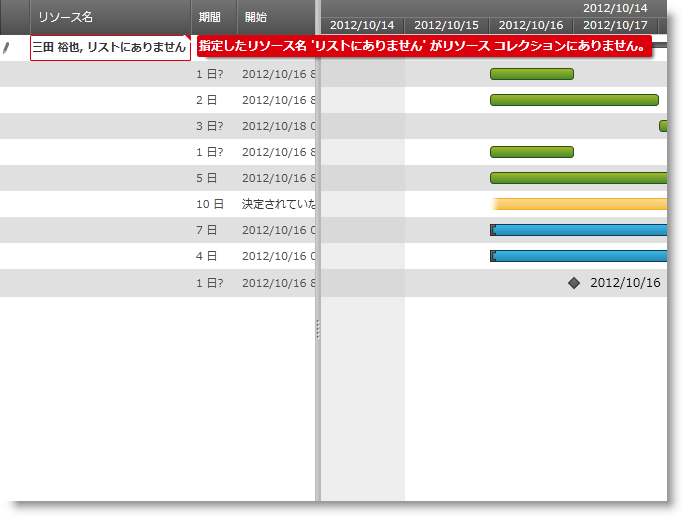Click the 2 日 duration cell

pyautogui.click(x=214, y=100)
